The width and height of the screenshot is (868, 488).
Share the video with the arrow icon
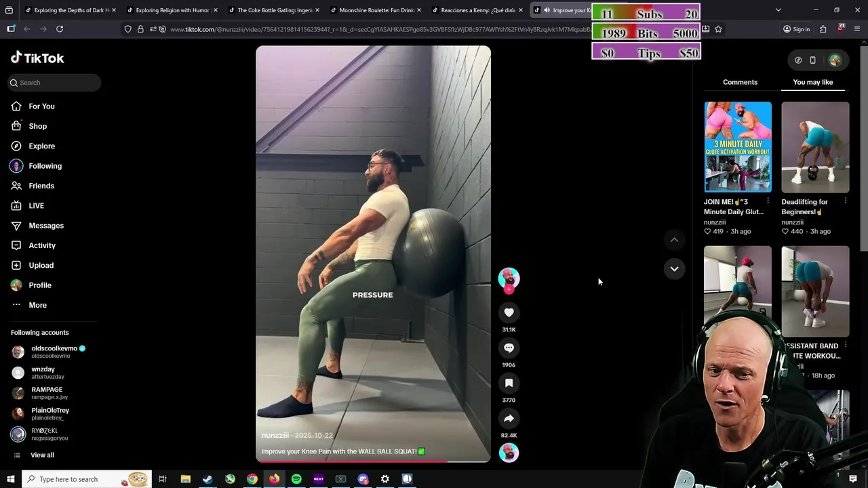coord(509,418)
